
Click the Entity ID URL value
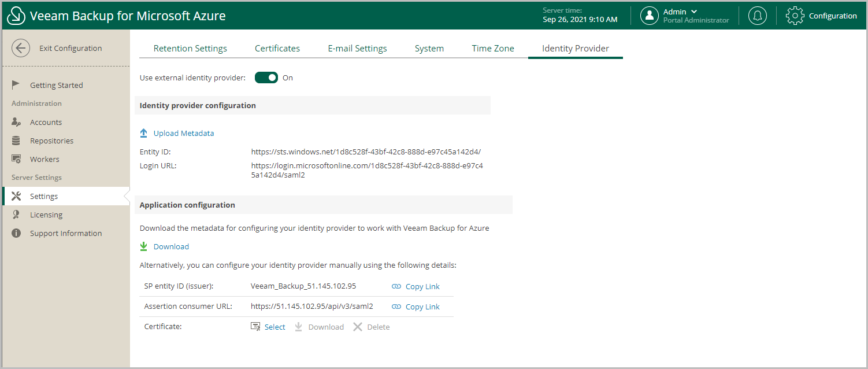(x=366, y=152)
